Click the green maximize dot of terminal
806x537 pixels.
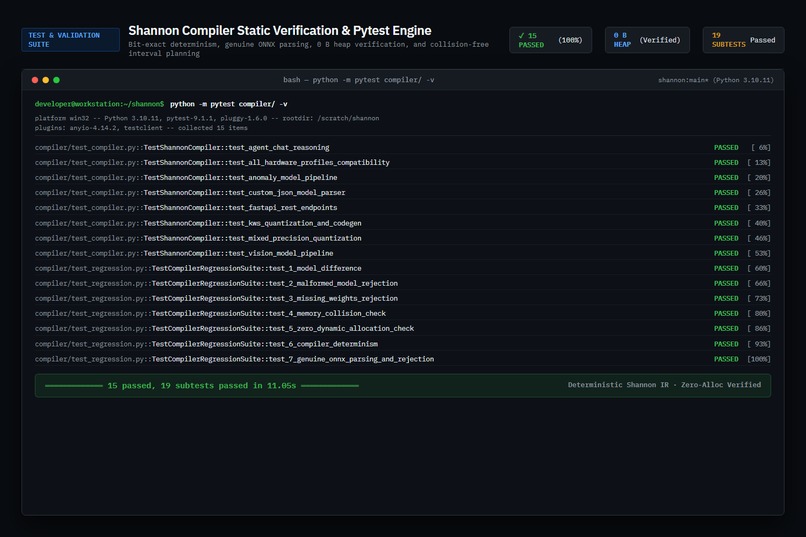(57, 80)
